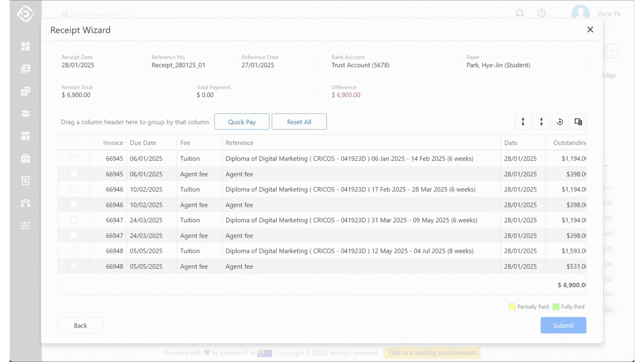Check the invoice 66945 Tuition row

pos(74,158)
